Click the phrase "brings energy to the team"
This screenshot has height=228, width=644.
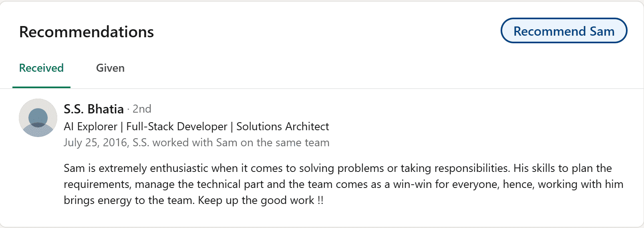point(129,200)
